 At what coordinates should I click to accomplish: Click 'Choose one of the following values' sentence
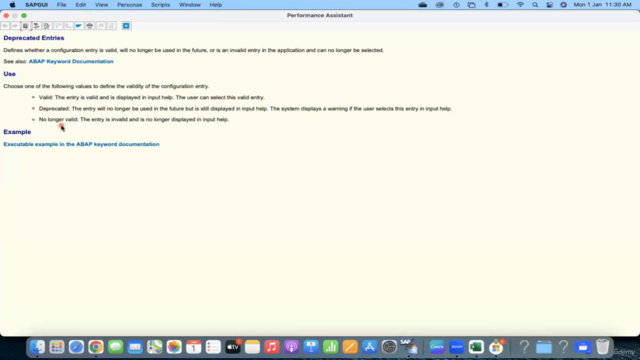pos(106,86)
